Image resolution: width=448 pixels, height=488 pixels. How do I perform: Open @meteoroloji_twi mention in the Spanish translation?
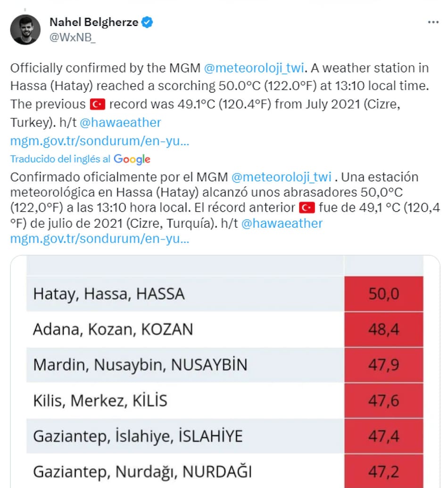coord(282,177)
